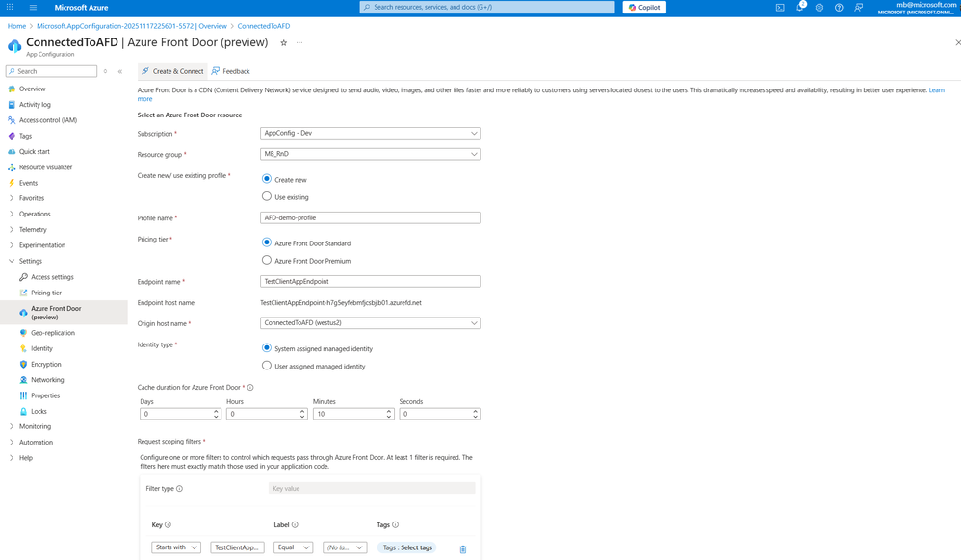Favorite this page with the star icon
Viewport: 961px width, 560px height.
click(284, 43)
